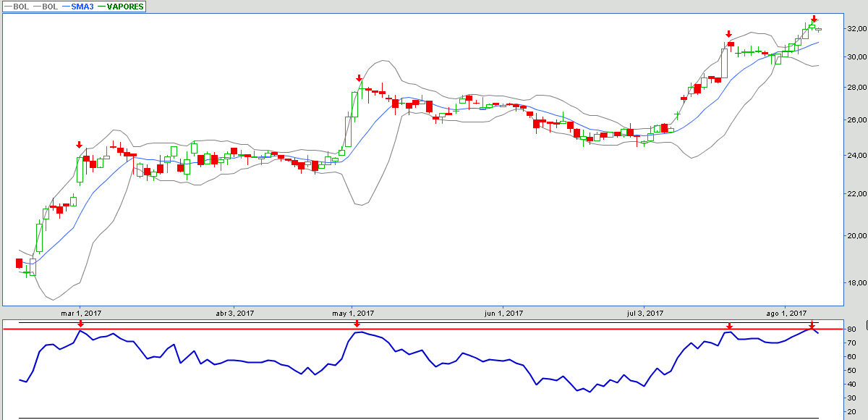Click the red arrow at the August price peak
868x420 pixels.
pos(814,20)
